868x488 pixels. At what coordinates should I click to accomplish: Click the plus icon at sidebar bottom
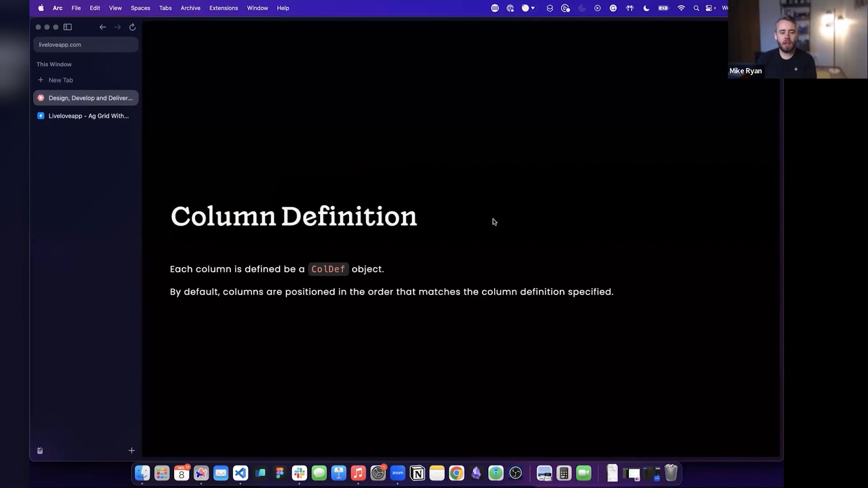pyautogui.click(x=132, y=450)
